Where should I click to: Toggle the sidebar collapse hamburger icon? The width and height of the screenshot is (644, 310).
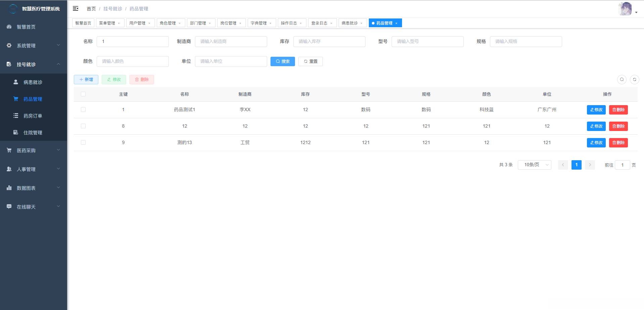coord(76,8)
